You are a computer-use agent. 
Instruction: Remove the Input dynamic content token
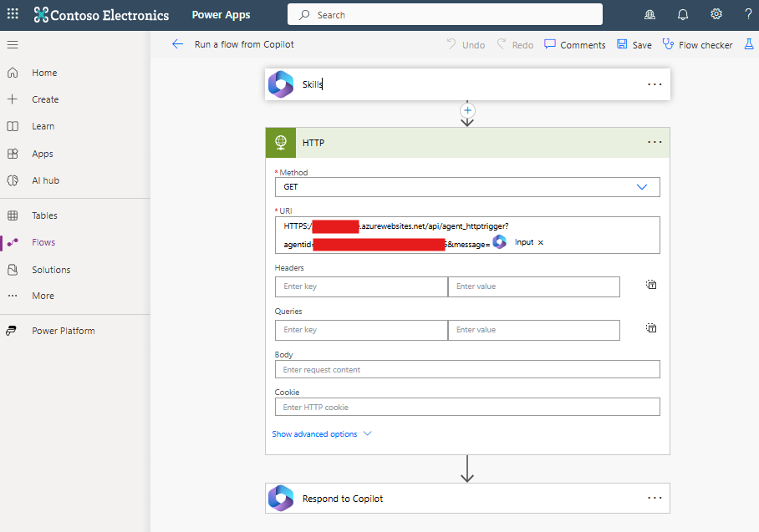pyautogui.click(x=541, y=242)
